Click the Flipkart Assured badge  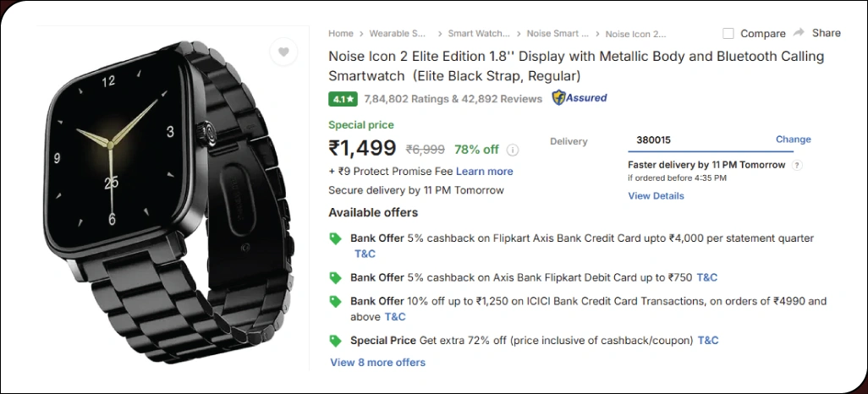point(580,98)
